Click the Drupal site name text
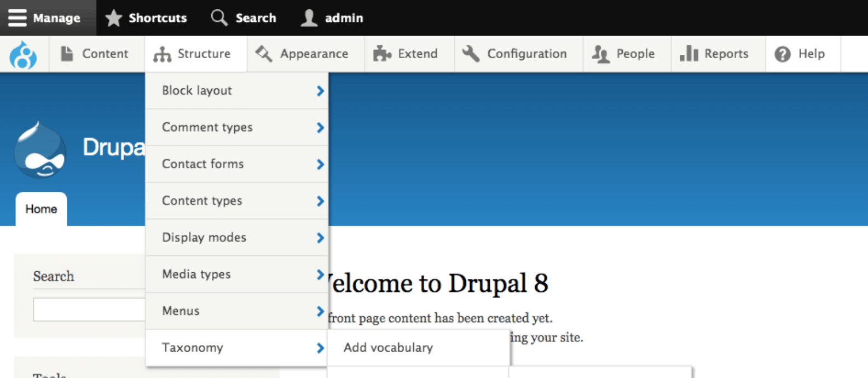868x378 pixels. click(114, 147)
